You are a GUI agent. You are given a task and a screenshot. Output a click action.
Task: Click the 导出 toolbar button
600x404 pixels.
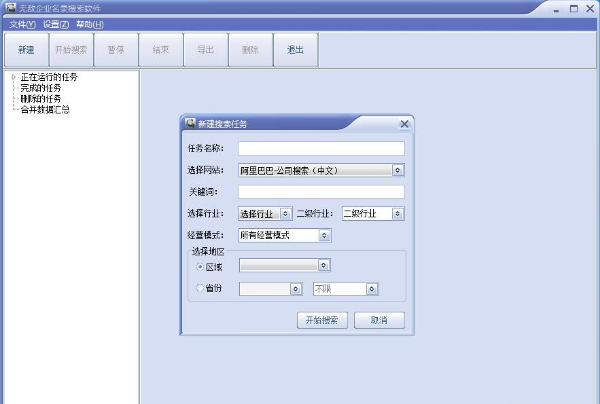[x=205, y=49]
